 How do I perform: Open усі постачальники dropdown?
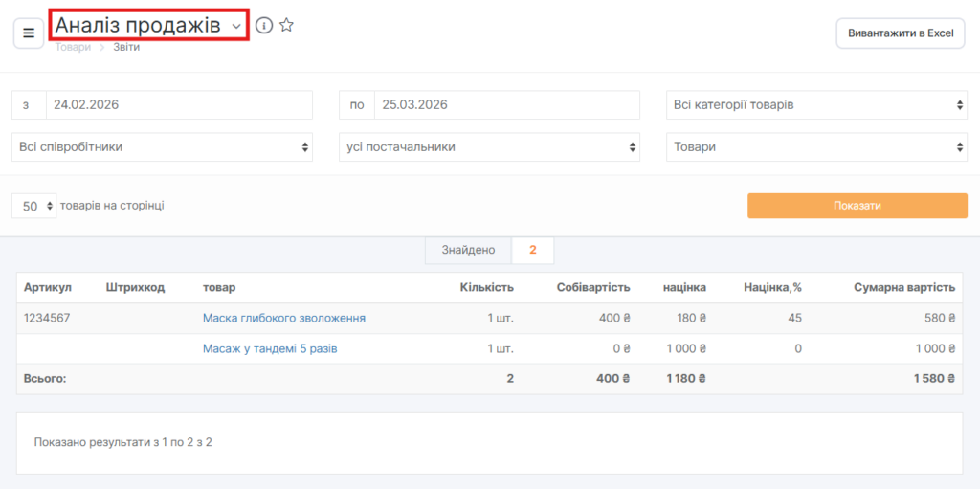click(x=489, y=147)
